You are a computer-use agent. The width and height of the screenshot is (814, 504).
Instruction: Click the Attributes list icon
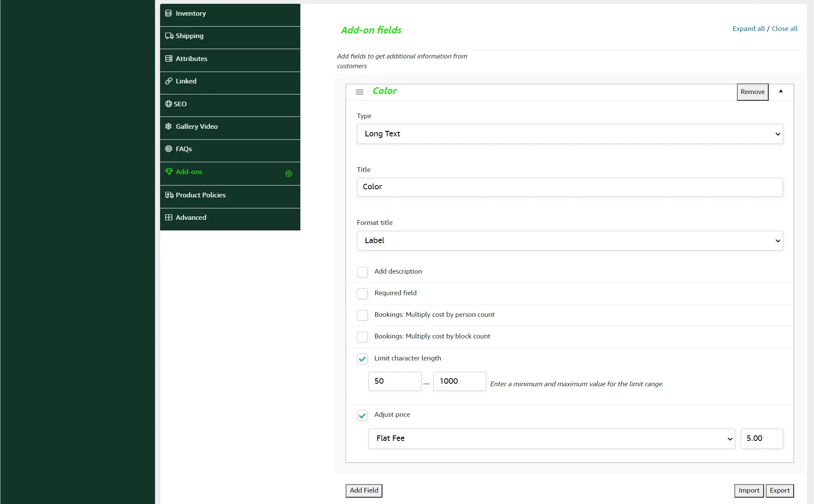coord(169,58)
